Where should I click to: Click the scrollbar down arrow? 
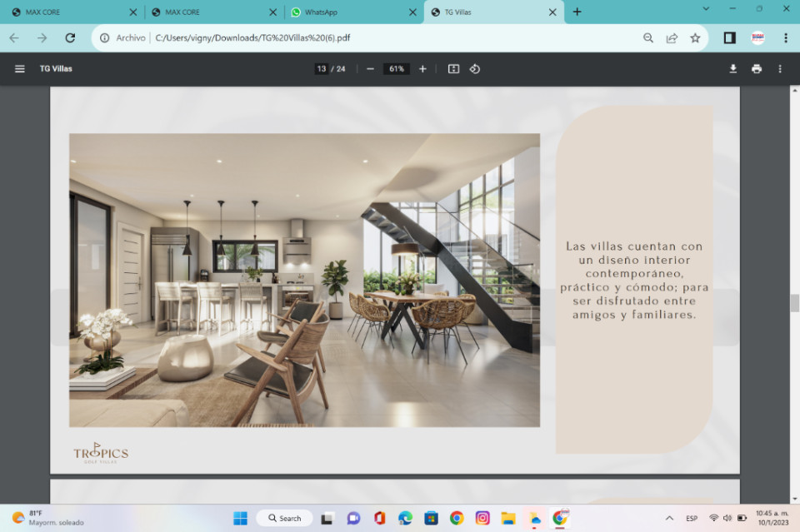[x=794, y=500]
